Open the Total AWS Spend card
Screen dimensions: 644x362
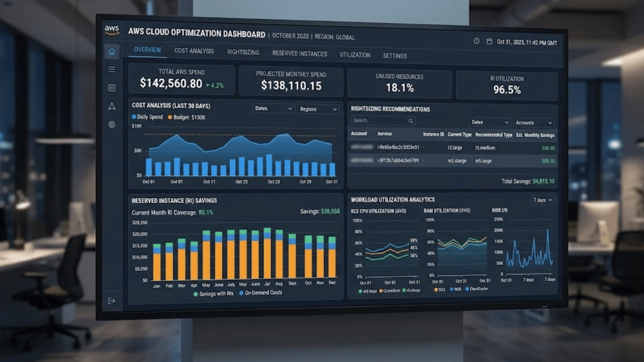pyautogui.click(x=181, y=79)
